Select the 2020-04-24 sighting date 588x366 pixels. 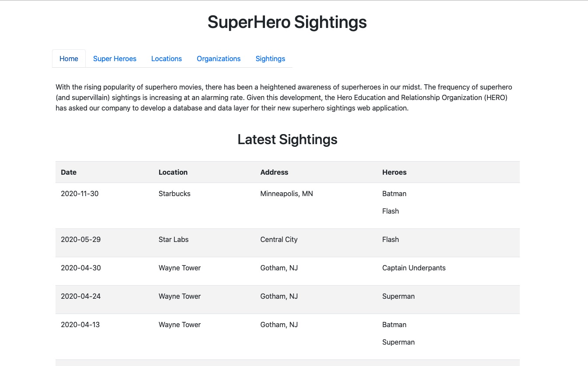[x=80, y=296]
